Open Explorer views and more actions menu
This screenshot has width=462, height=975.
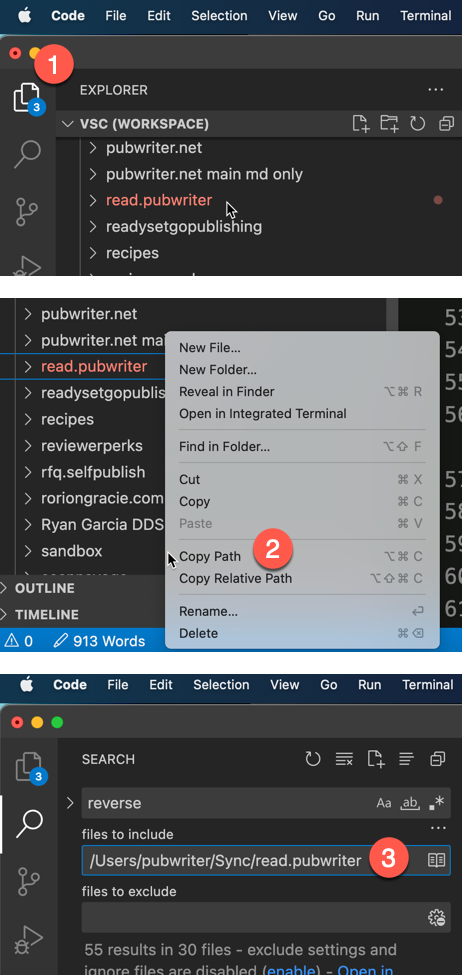pos(436,90)
